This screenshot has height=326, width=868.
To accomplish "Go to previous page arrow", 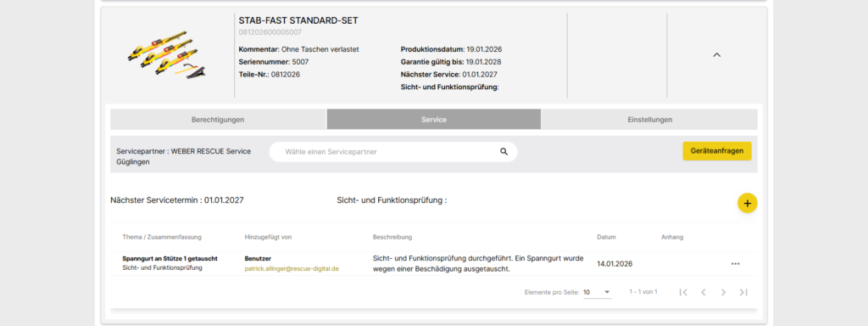I will (x=703, y=292).
